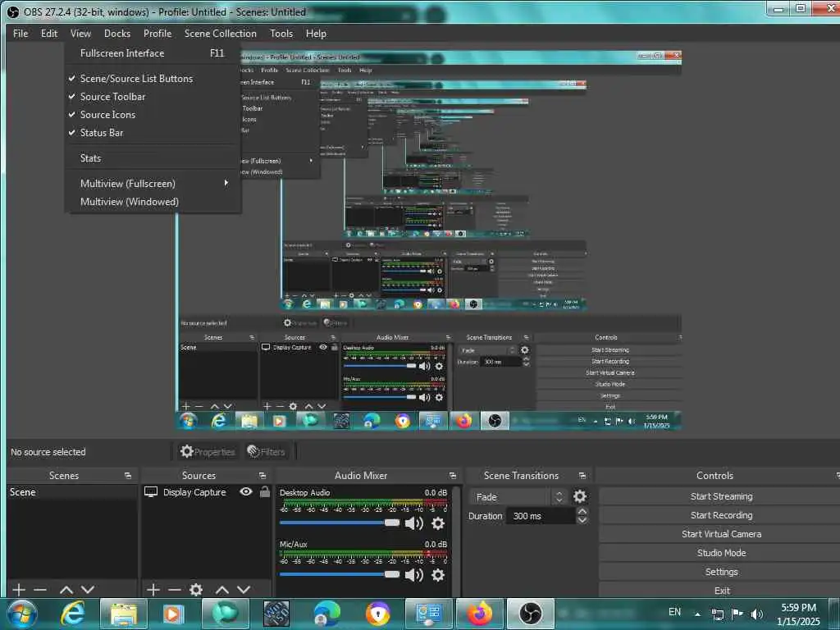Remove selected source with minus icon
Viewport: 840px width, 630px height.
click(x=174, y=590)
